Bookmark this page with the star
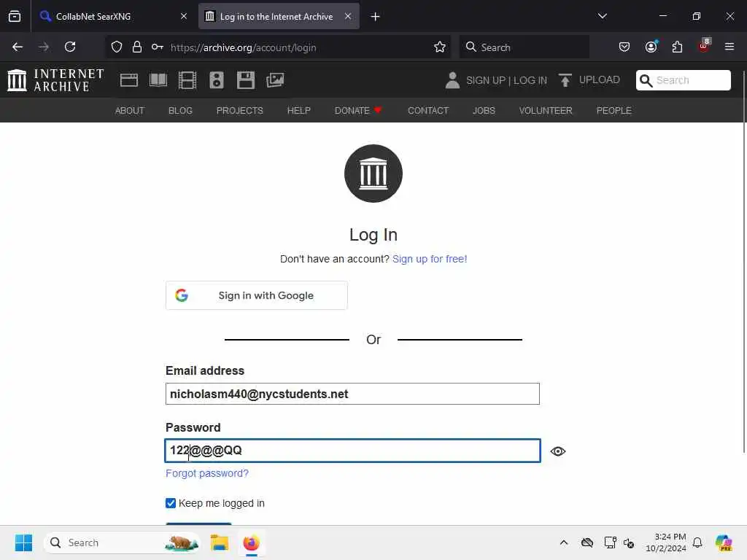Image resolution: width=747 pixels, height=560 pixels. pyautogui.click(x=440, y=47)
